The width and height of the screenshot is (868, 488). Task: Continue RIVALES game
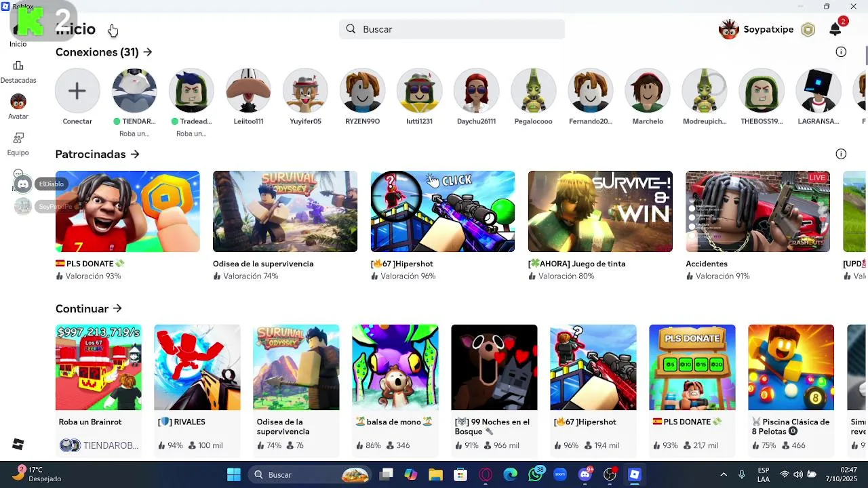coord(197,367)
